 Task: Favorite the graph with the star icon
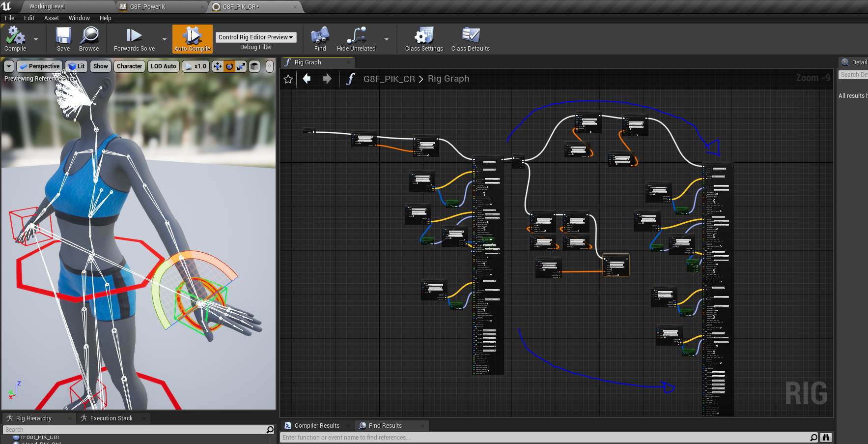pos(288,79)
